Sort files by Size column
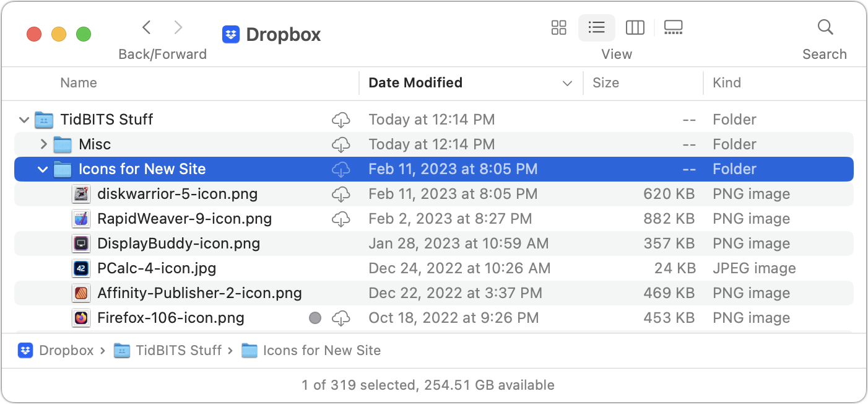The width and height of the screenshot is (868, 404). 605,83
